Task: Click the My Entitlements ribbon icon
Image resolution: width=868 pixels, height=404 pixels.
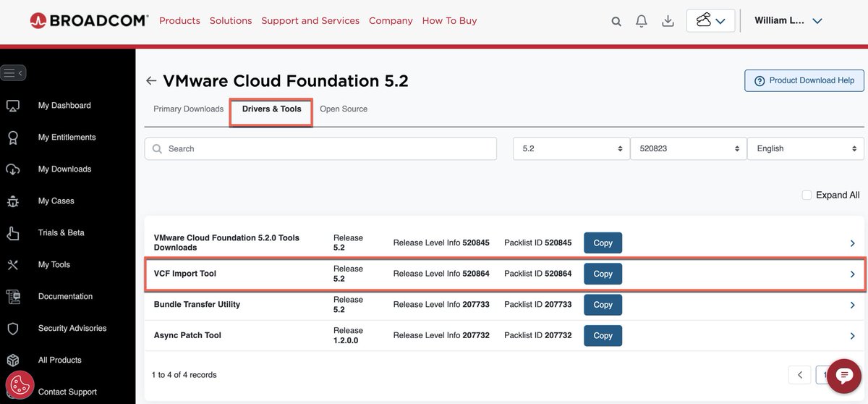Action: pos(13,138)
